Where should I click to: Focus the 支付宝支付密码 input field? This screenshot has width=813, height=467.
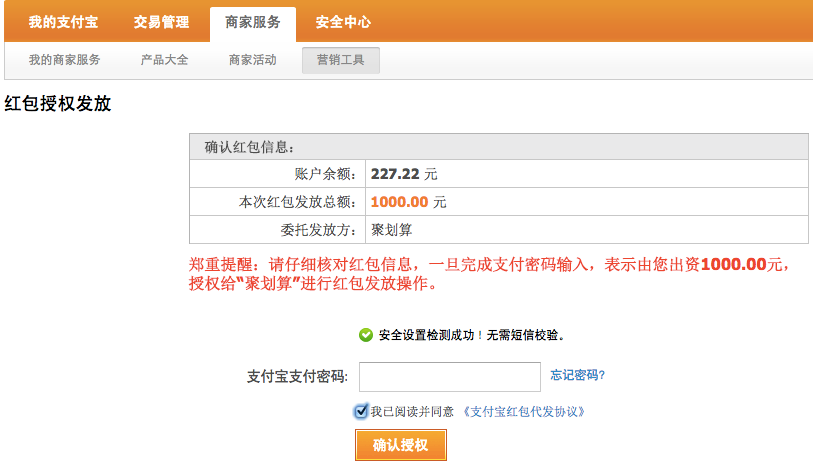[x=450, y=377]
